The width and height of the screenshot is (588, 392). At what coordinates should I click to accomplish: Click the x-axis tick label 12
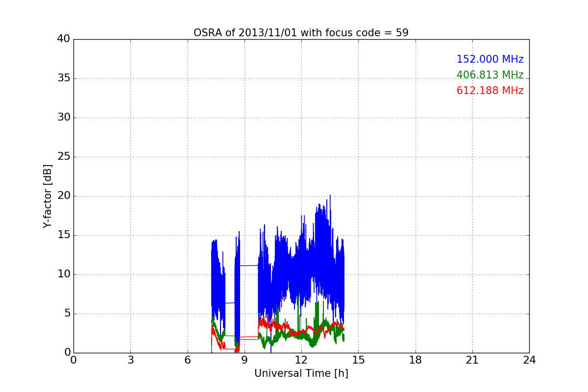[301, 360]
